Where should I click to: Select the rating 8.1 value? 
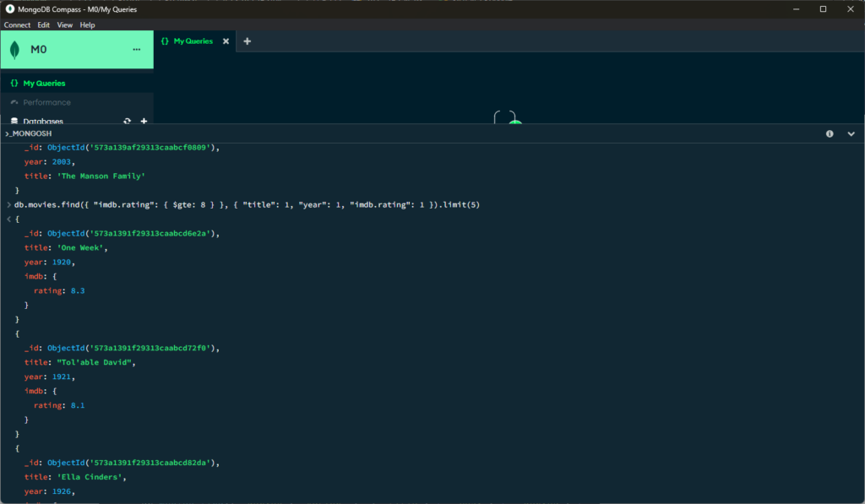click(x=78, y=406)
